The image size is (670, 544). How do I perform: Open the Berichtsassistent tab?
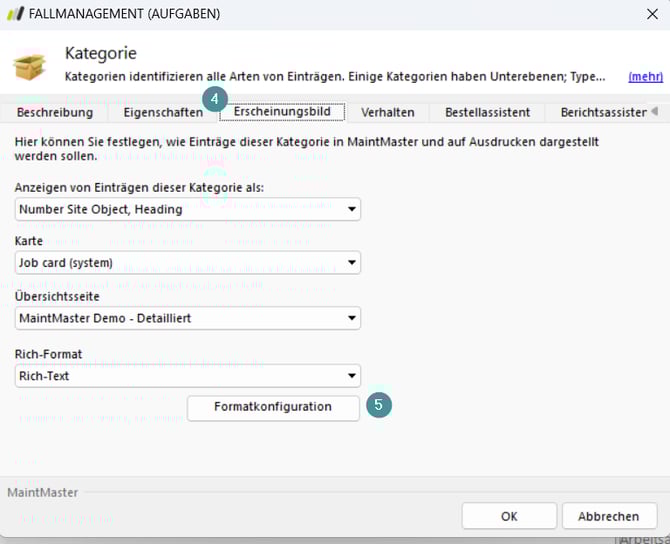pos(603,112)
